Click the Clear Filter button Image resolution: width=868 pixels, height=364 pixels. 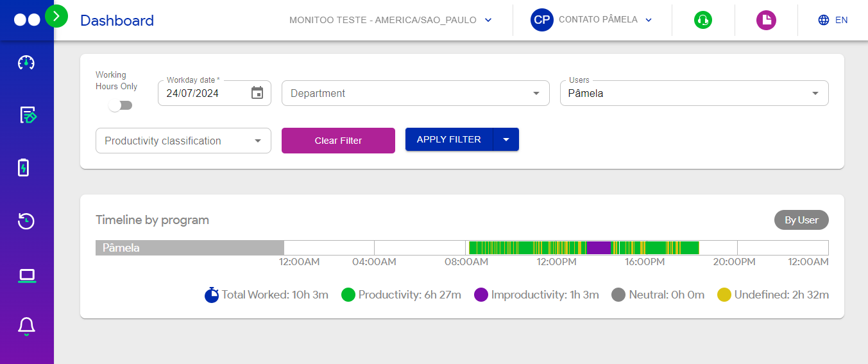pyautogui.click(x=338, y=141)
